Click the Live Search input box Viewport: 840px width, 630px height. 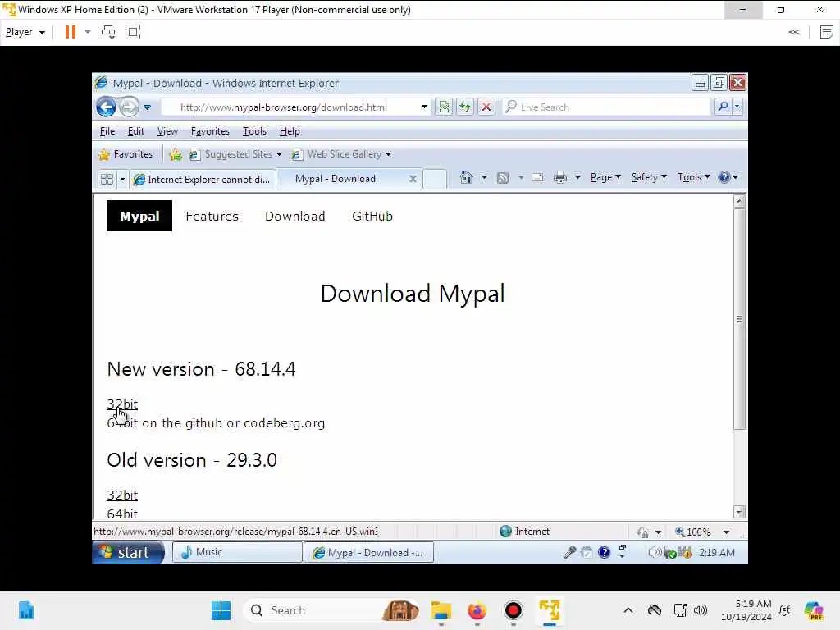coord(606,107)
